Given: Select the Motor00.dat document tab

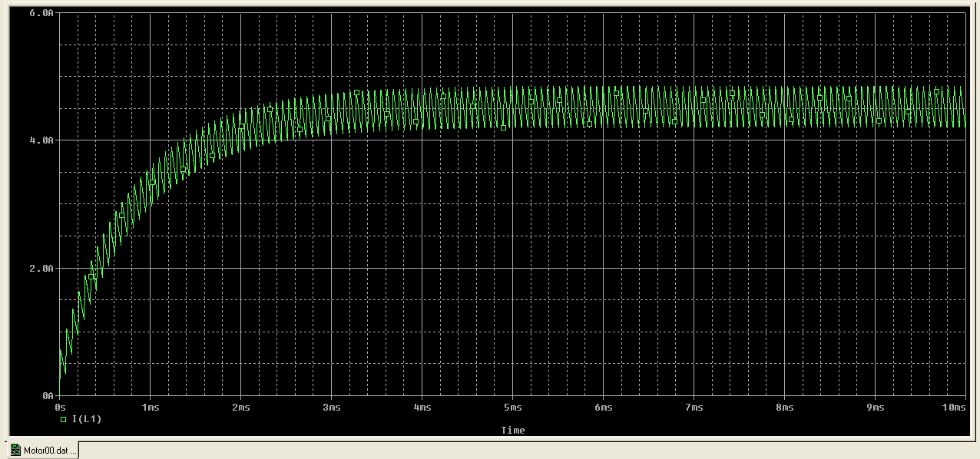Looking at the screenshot, I should pos(43,451).
